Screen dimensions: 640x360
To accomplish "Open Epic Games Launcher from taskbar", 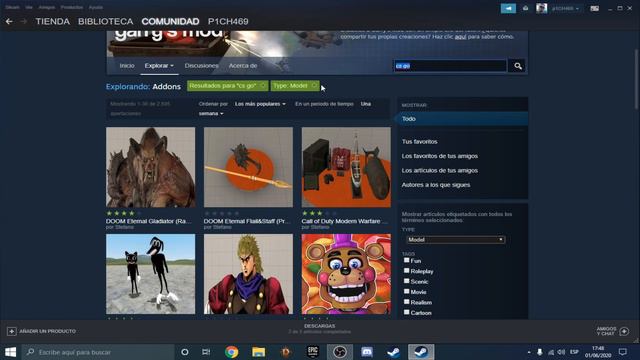I will pyautogui.click(x=313, y=352).
